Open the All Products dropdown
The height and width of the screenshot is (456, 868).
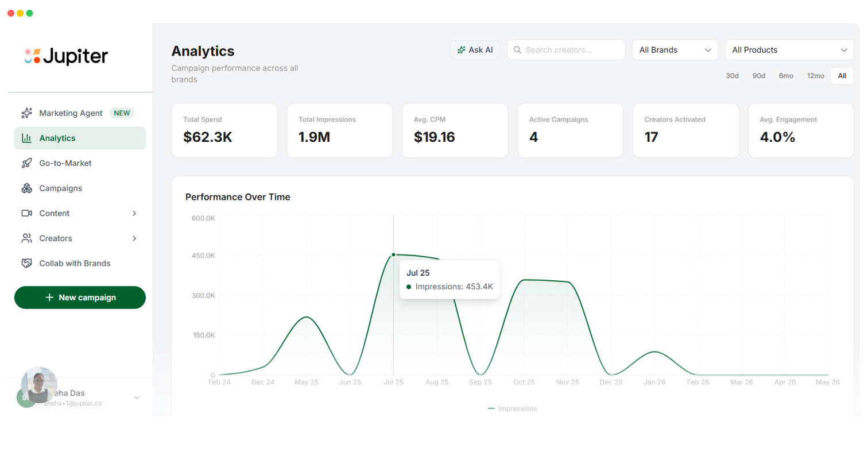(789, 50)
